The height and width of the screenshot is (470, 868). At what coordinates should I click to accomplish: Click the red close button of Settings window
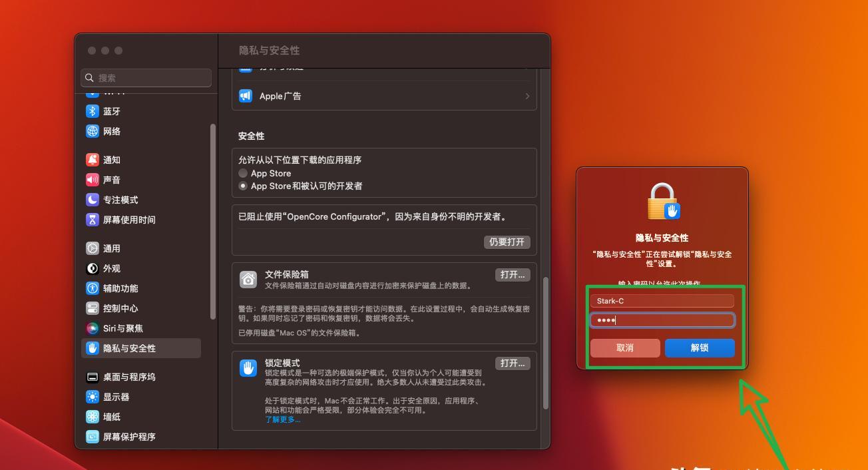click(92, 51)
